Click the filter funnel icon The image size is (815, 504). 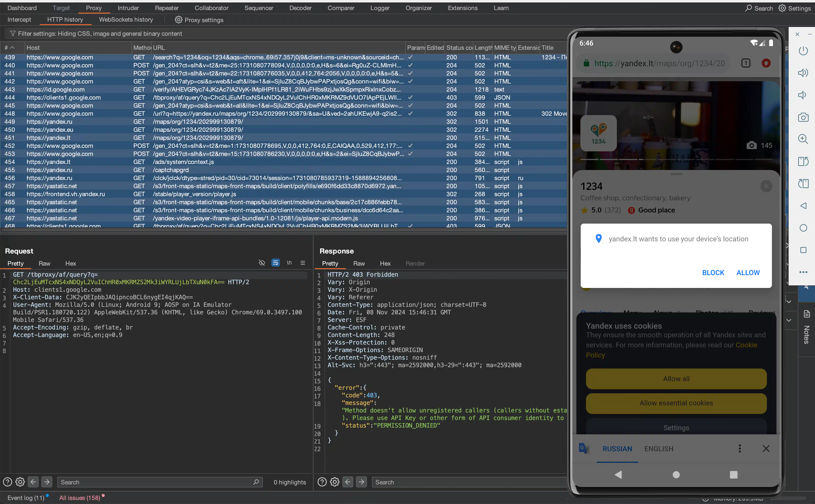point(13,33)
